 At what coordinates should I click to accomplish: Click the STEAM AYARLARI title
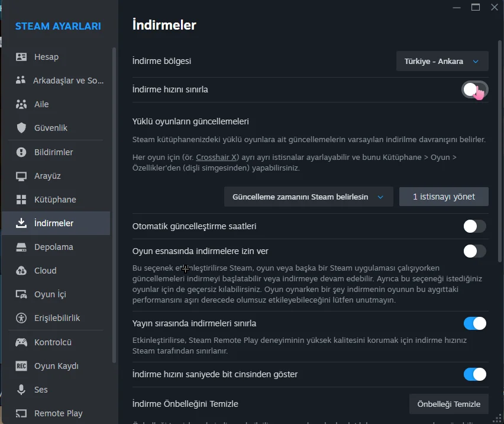58,26
